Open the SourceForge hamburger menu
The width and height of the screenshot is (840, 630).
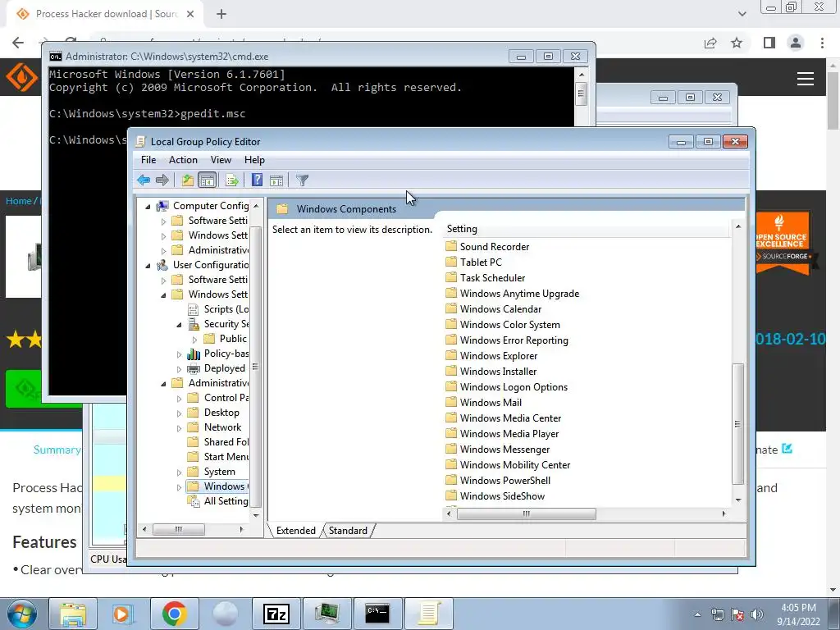[x=806, y=79]
